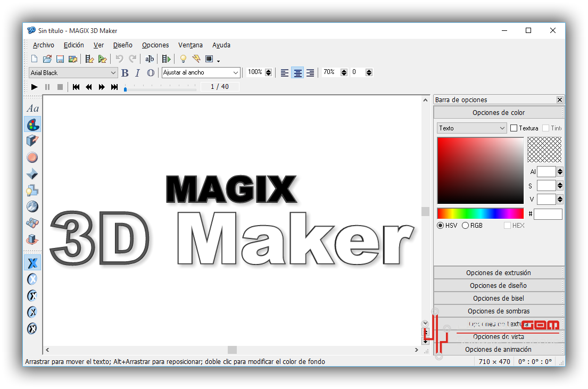
Task: Click the 100% size stepper arrows
Action: click(x=269, y=72)
